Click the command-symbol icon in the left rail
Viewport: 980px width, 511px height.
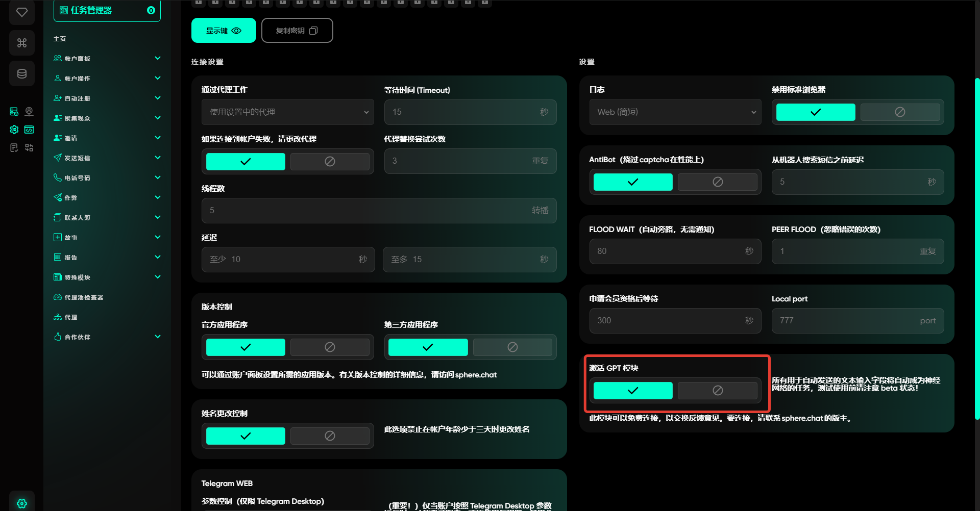(x=22, y=43)
